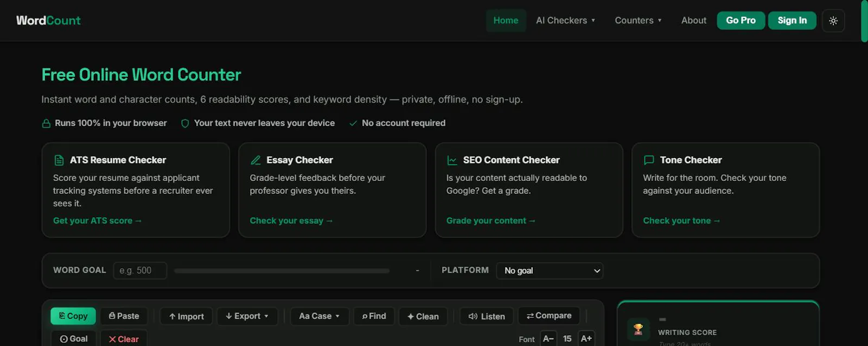Toggle the light/dark theme sun icon
This screenshot has height=346, width=868.
833,21
